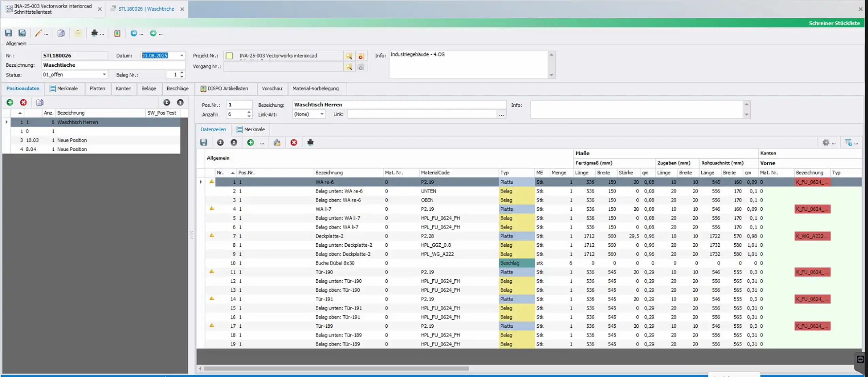Click the green forward arrow toolbar icon
The width and height of the screenshot is (868, 377).
(153, 33)
